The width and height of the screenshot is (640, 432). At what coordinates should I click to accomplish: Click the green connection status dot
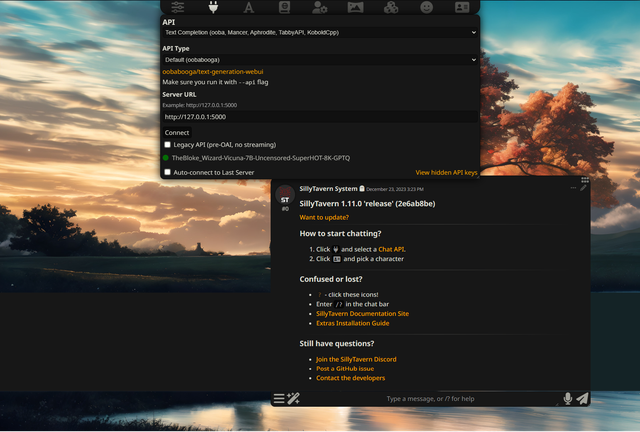(x=166, y=158)
